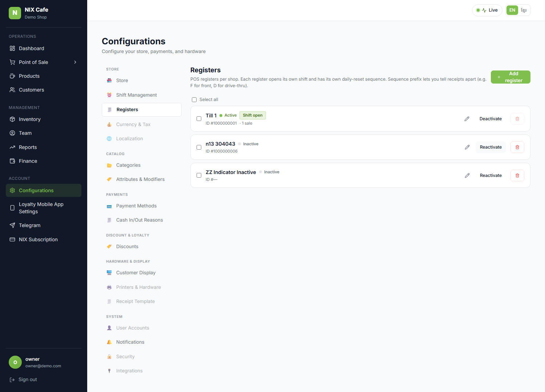Click the Shift open badge on Till 1

tap(253, 116)
